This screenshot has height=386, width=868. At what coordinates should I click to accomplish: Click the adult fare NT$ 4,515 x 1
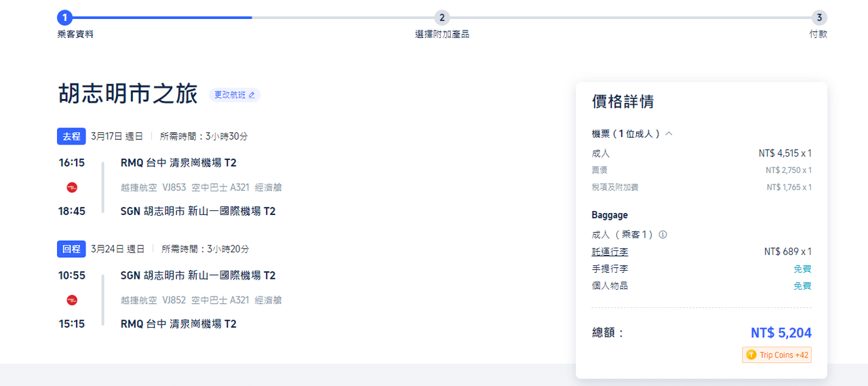(785, 153)
